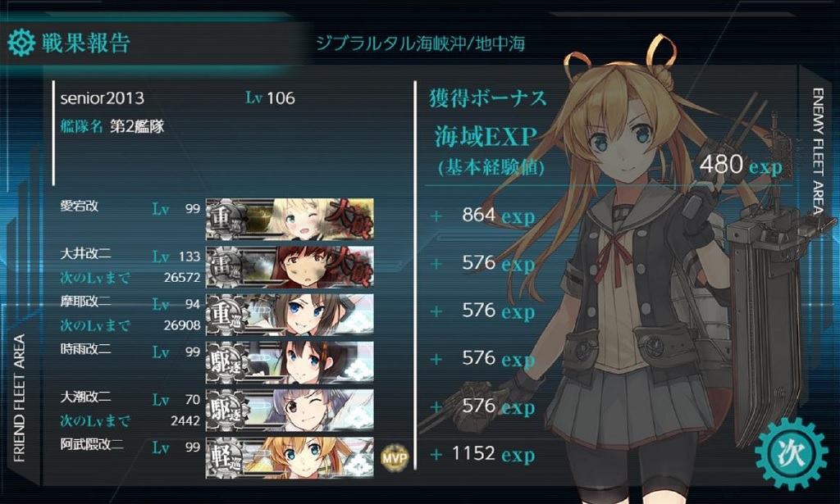This screenshot has height=504, width=840.
Task: Click the 軽巡 class icon on 阿武隈改二's banner
Action: coord(227,458)
